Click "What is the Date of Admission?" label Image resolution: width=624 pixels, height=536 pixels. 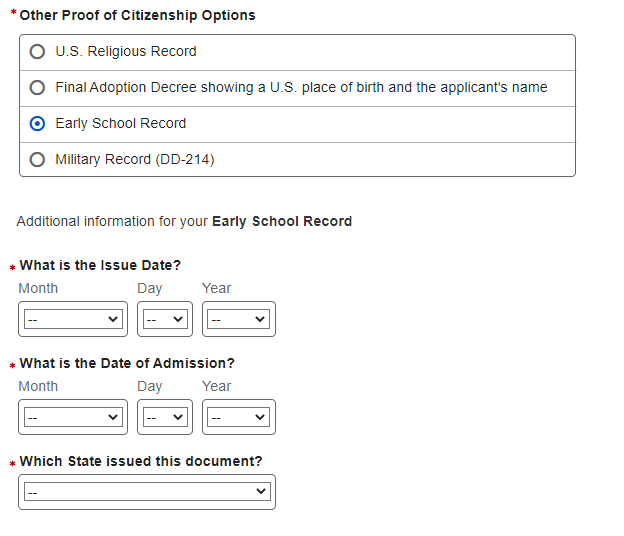click(127, 364)
